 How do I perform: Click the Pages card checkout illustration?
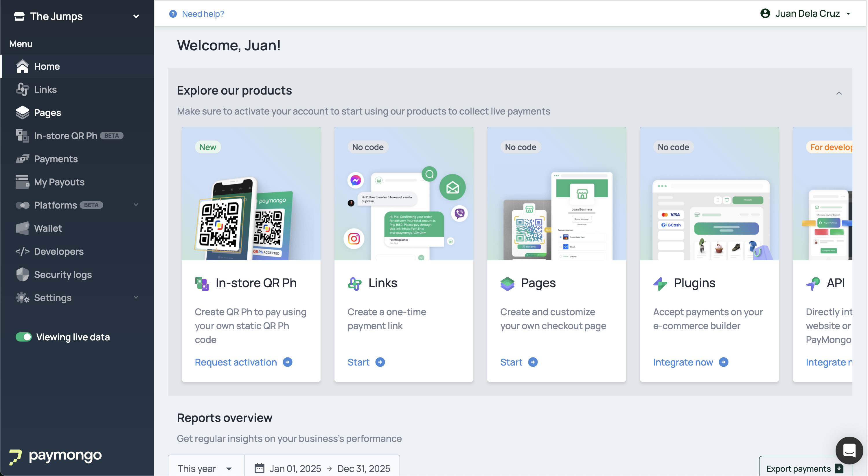[x=556, y=194]
